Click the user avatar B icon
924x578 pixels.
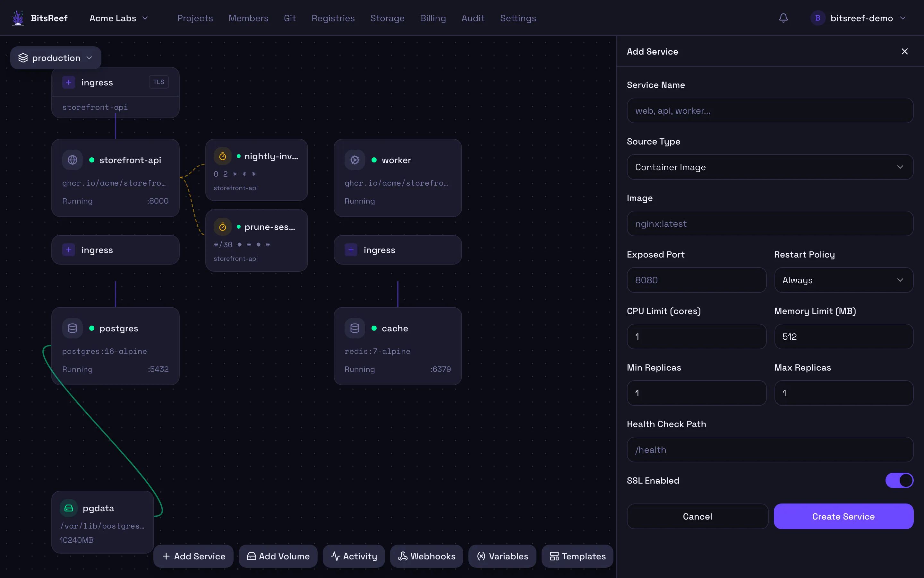(x=817, y=18)
